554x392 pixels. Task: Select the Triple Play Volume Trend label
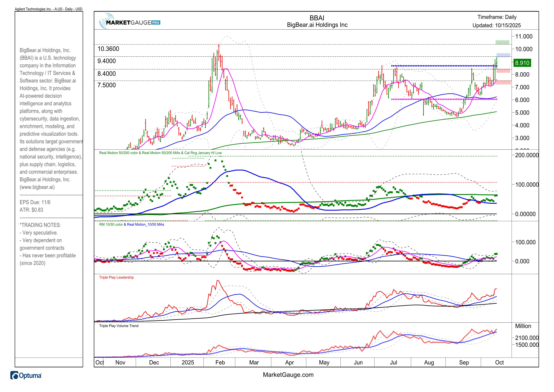(x=119, y=326)
